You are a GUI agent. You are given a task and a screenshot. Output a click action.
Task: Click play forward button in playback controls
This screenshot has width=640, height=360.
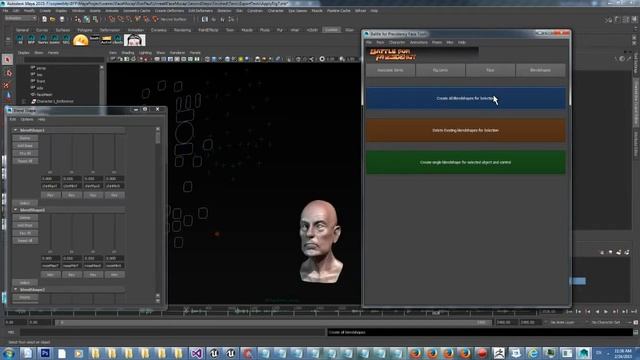pyautogui.click(x=606, y=312)
